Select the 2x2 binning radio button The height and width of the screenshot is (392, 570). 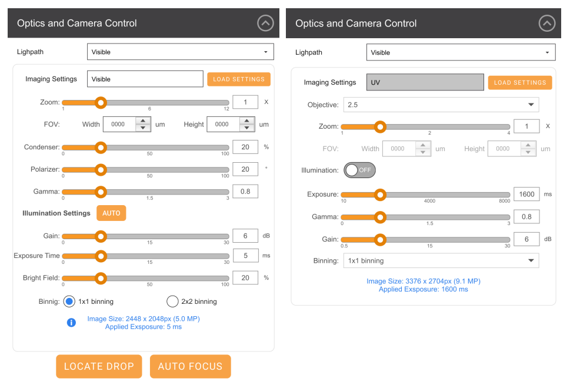click(x=172, y=301)
